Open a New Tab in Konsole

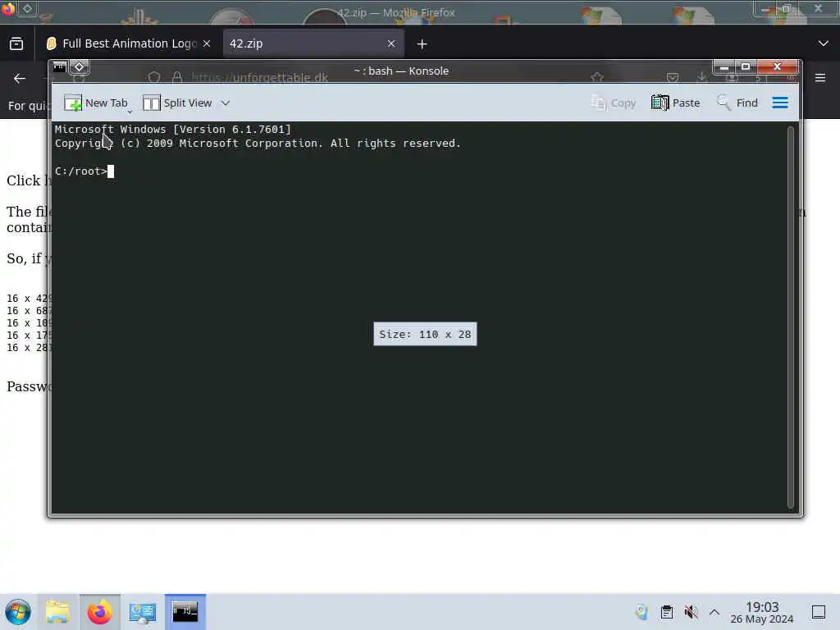coord(97,103)
